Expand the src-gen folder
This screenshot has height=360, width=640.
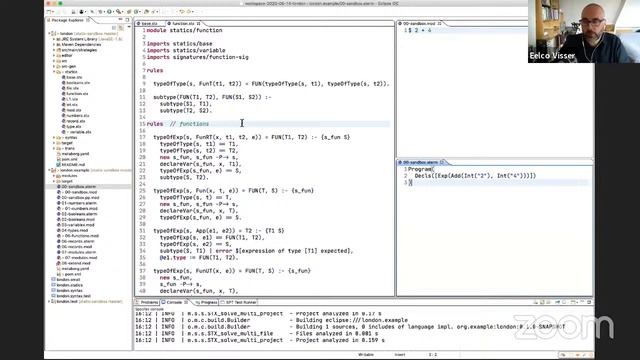pos(54,66)
